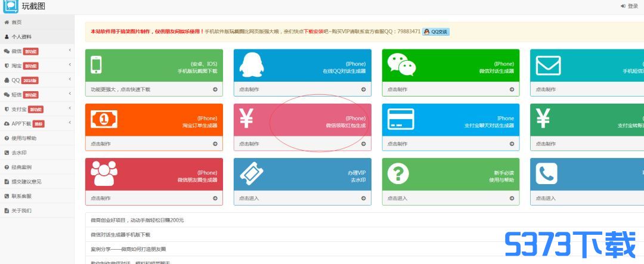
Task: Open 提交建议意见 in the sidebar
Action: coord(37,182)
